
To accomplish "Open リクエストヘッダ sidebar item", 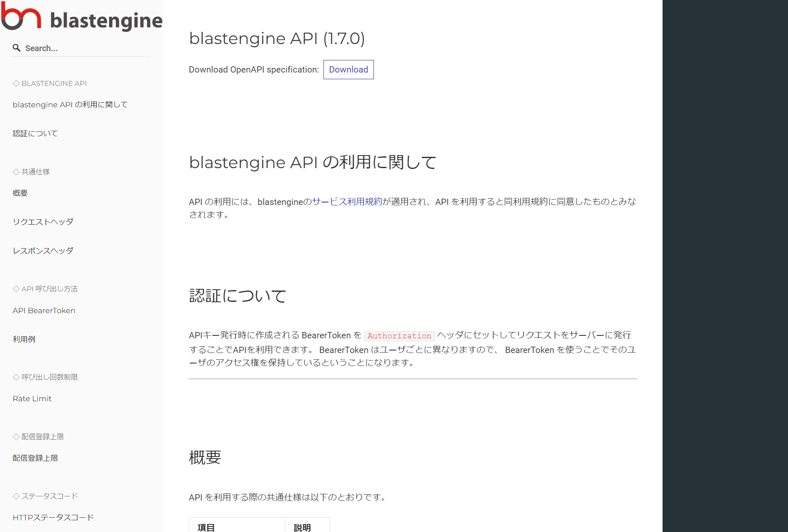I will tap(43, 222).
